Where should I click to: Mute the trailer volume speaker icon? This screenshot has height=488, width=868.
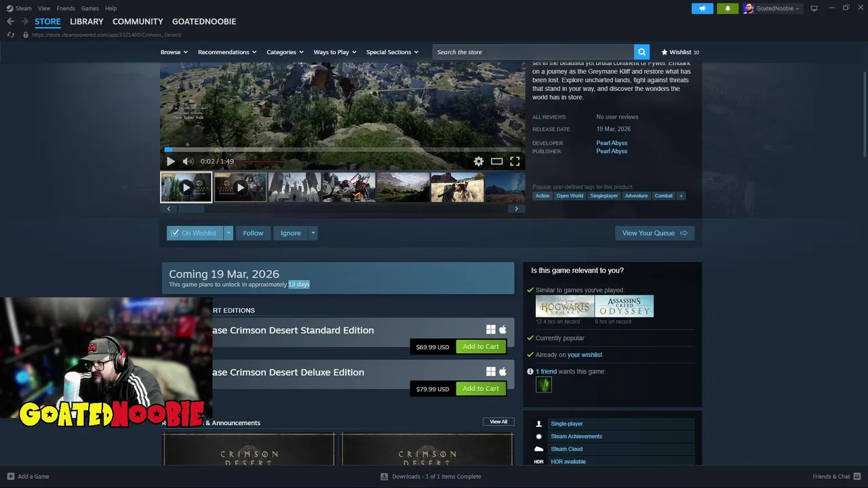[x=188, y=161]
